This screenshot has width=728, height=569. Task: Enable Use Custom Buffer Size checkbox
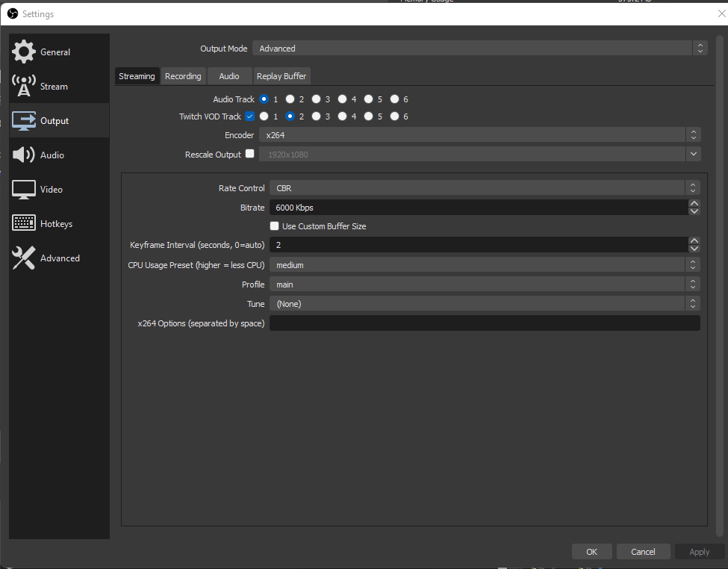point(274,226)
